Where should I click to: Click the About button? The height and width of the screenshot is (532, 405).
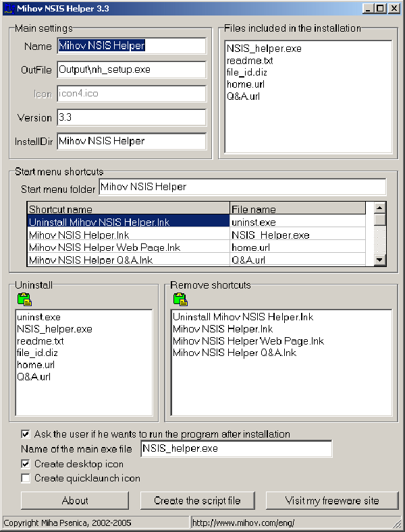pos(75,500)
